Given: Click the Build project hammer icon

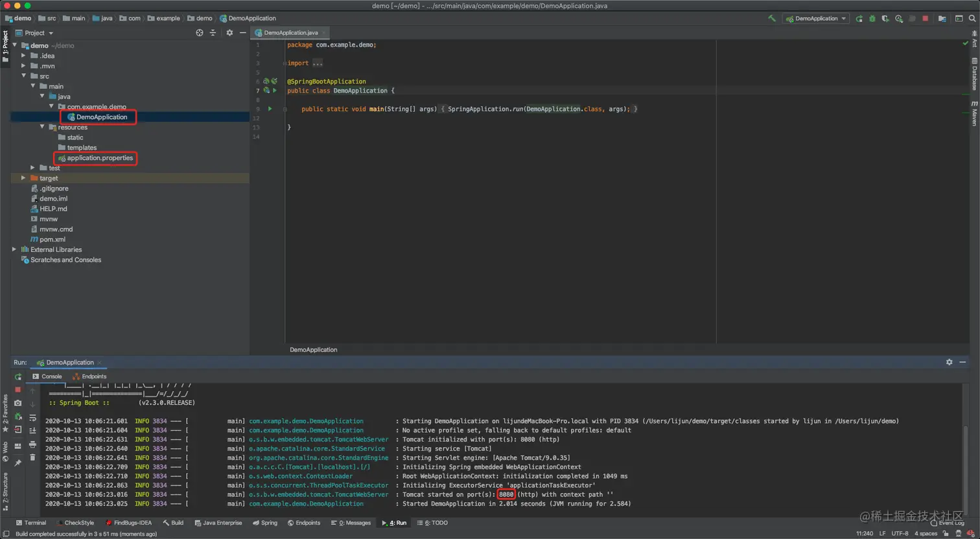Looking at the screenshot, I should click(x=771, y=18).
